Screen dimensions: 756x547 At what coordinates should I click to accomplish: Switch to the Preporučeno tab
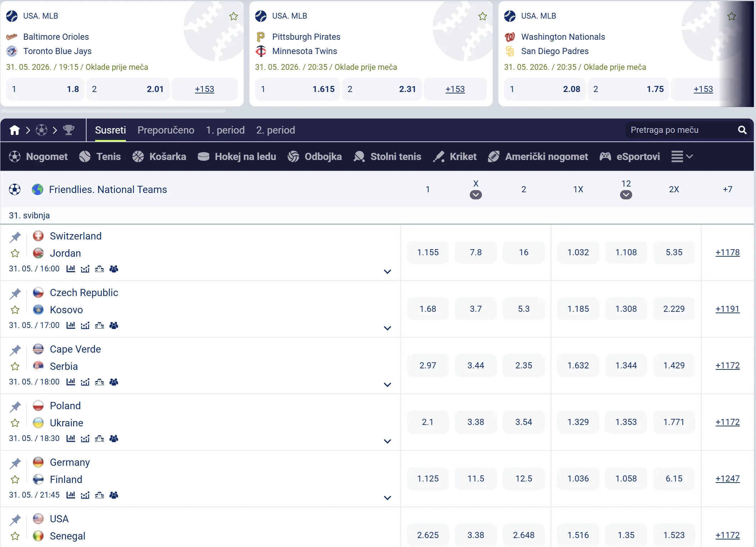(166, 130)
